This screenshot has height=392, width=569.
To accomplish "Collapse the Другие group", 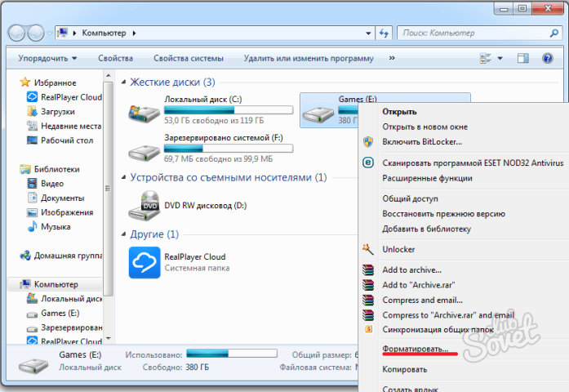I will 124,234.
